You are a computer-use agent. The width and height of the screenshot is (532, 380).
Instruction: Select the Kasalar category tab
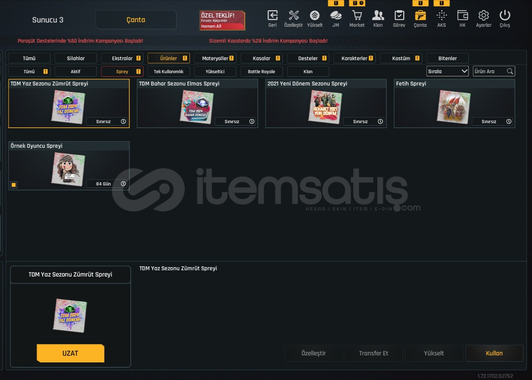pyautogui.click(x=261, y=58)
